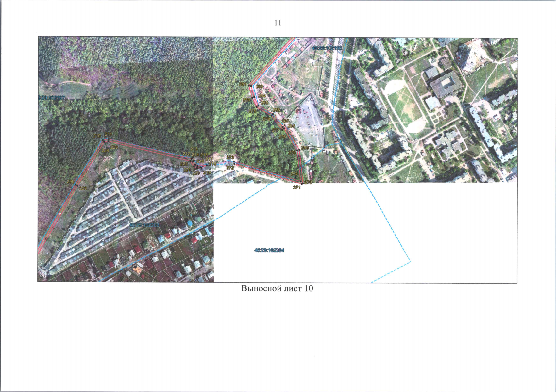Click cadastral label ending 102197
556x392 pixels.
tap(52, 98)
